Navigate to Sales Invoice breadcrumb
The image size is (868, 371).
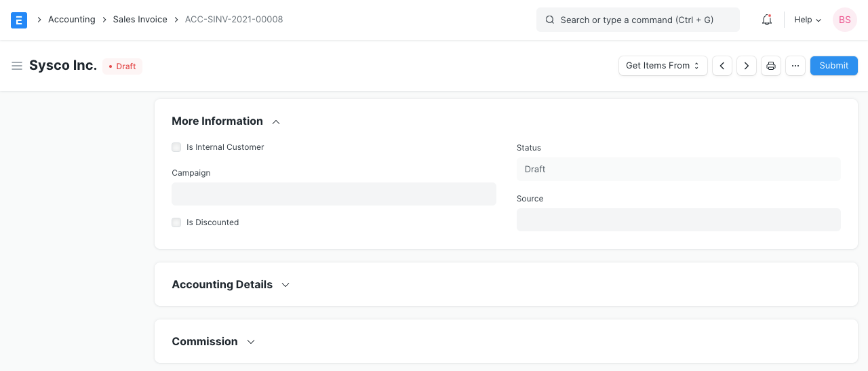click(x=140, y=20)
